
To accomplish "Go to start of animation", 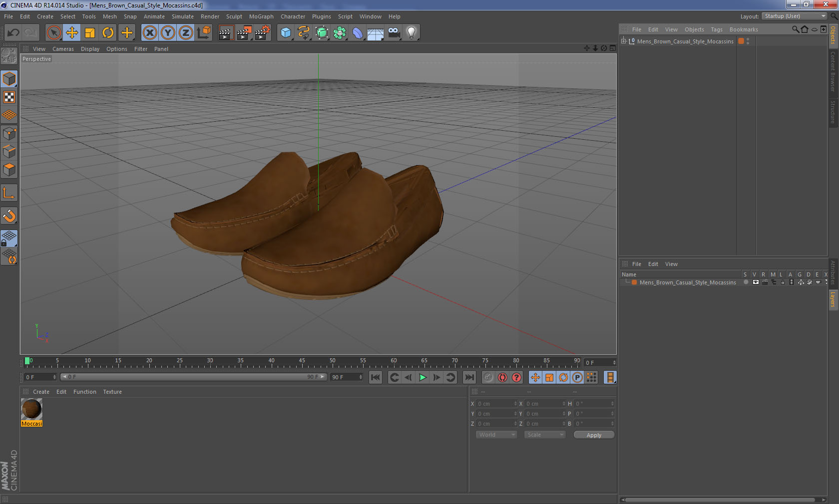I will click(x=376, y=377).
